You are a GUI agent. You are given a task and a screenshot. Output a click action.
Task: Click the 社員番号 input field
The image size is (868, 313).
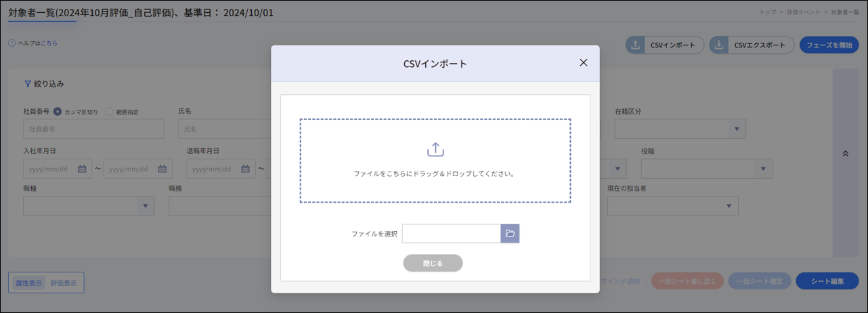[x=93, y=129]
